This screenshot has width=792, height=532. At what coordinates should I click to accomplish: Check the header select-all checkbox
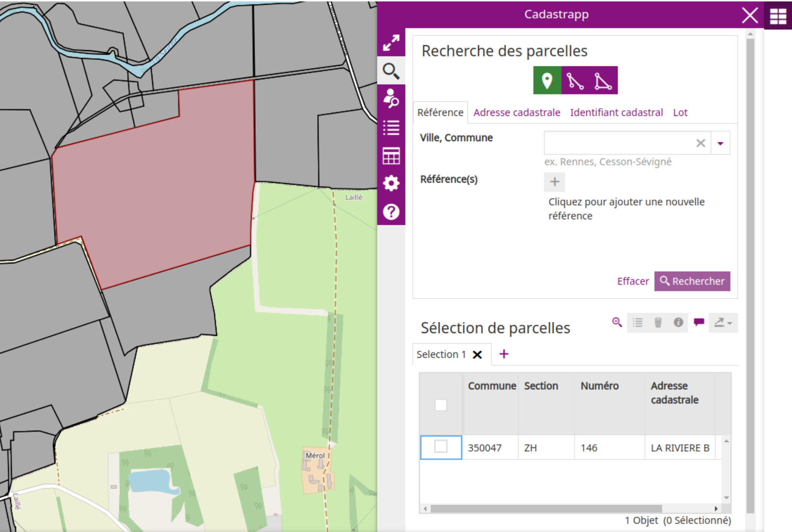[x=441, y=405]
